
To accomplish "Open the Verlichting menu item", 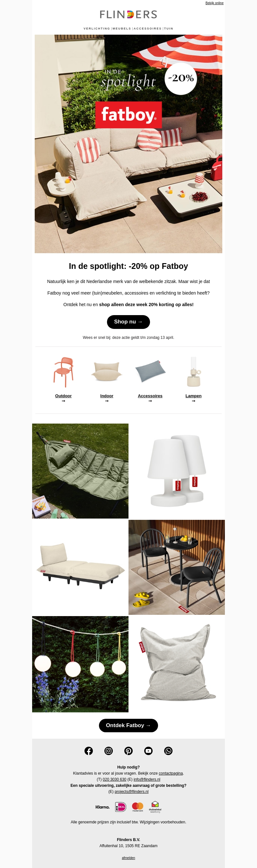I will point(97,29).
